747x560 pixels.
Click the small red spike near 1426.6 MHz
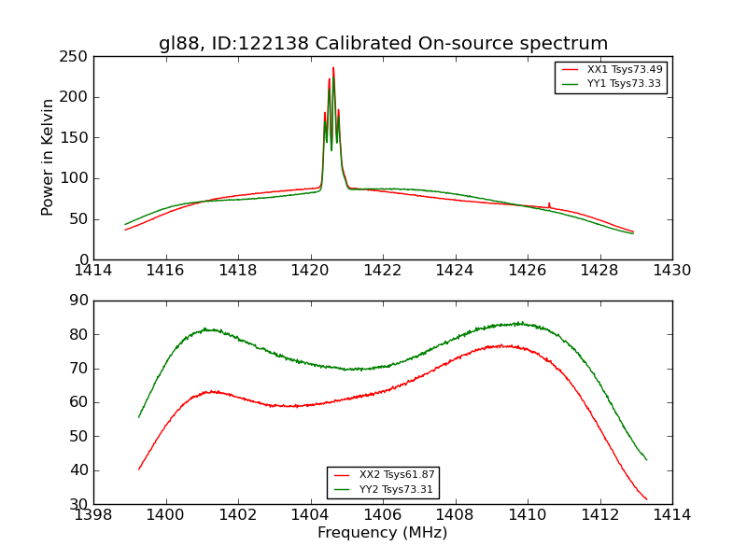(549, 204)
